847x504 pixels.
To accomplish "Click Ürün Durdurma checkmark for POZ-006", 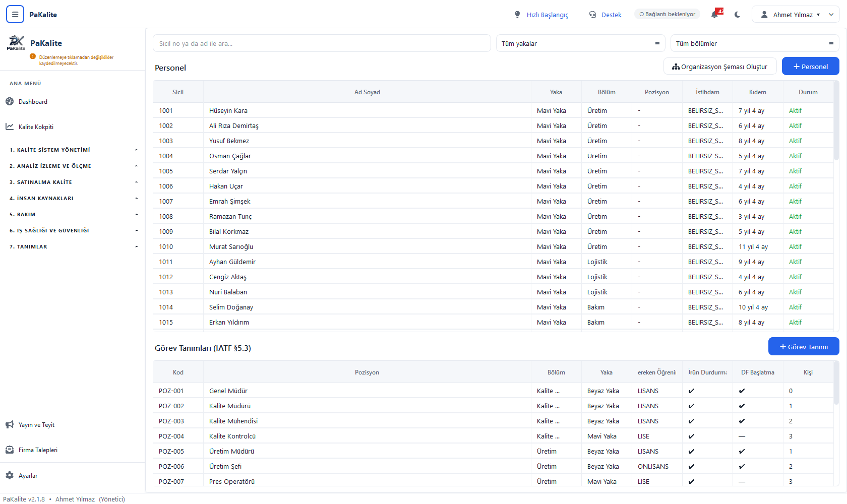I will pos(691,467).
